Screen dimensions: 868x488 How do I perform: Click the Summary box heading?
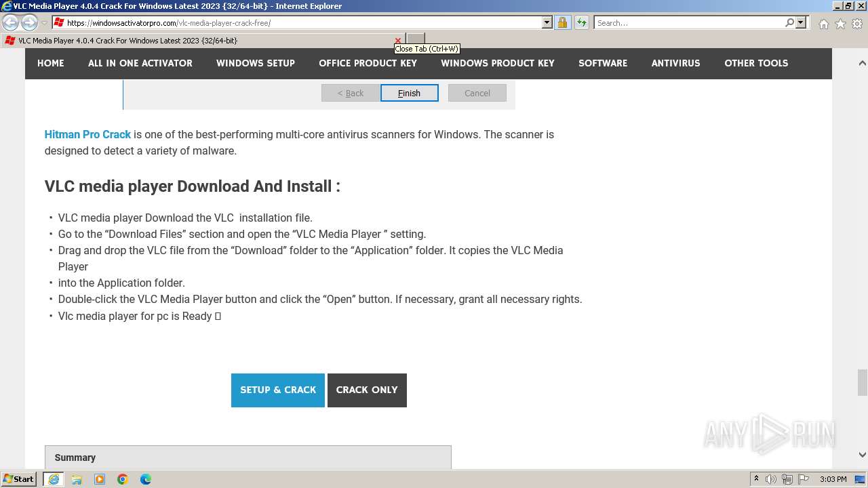(x=75, y=457)
